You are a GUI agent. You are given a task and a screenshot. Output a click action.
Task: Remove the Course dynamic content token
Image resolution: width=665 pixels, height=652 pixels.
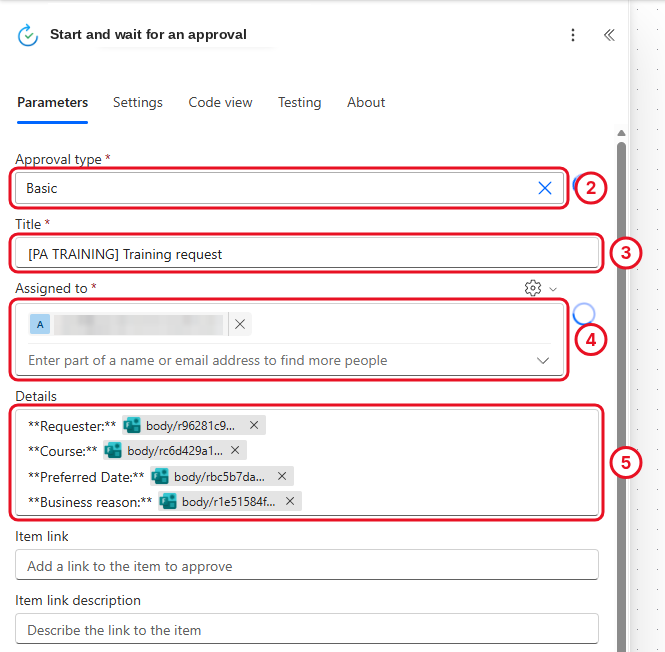235,450
